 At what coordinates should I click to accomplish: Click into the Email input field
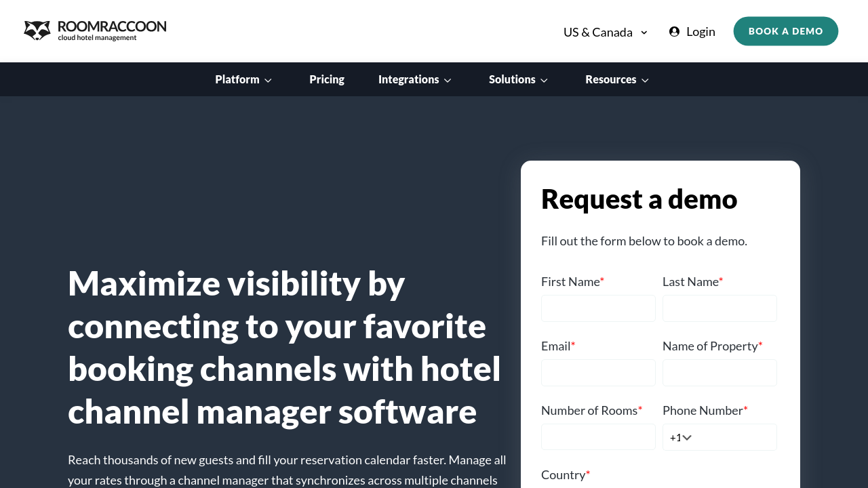point(598,373)
